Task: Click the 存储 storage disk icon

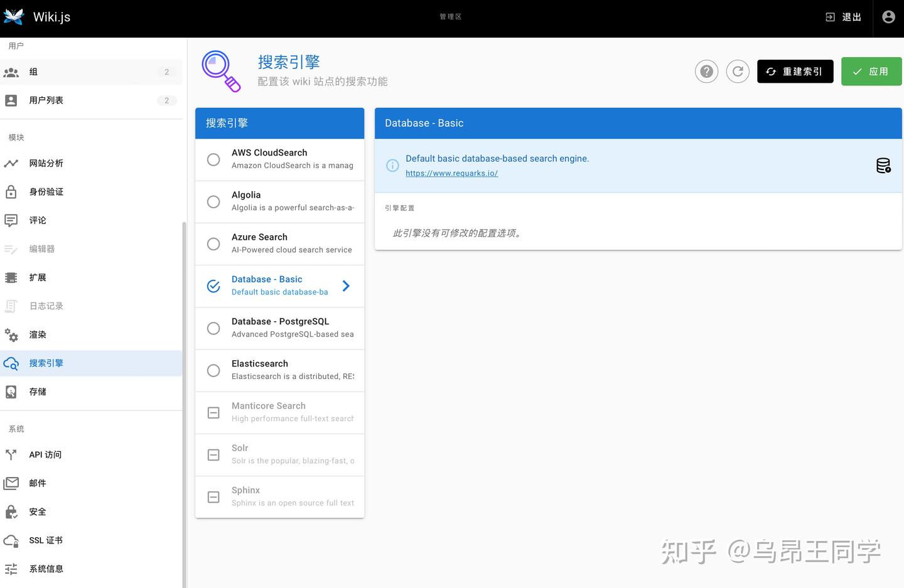Action: click(x=11, y=392)
